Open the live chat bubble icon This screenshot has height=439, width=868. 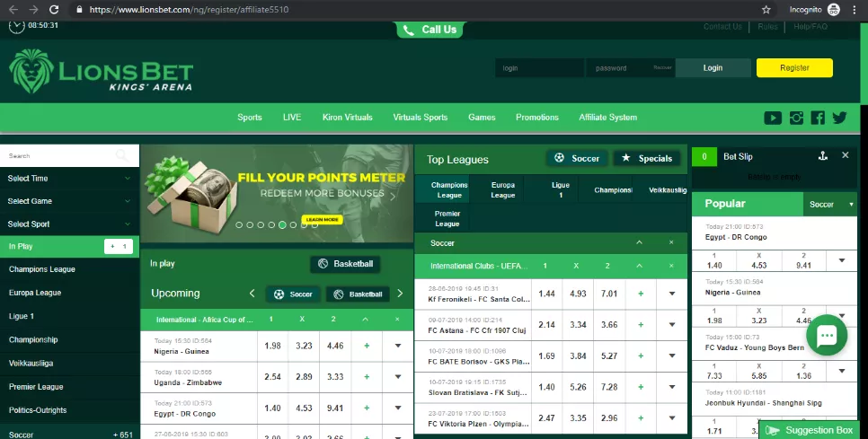(x=828, y=336)
